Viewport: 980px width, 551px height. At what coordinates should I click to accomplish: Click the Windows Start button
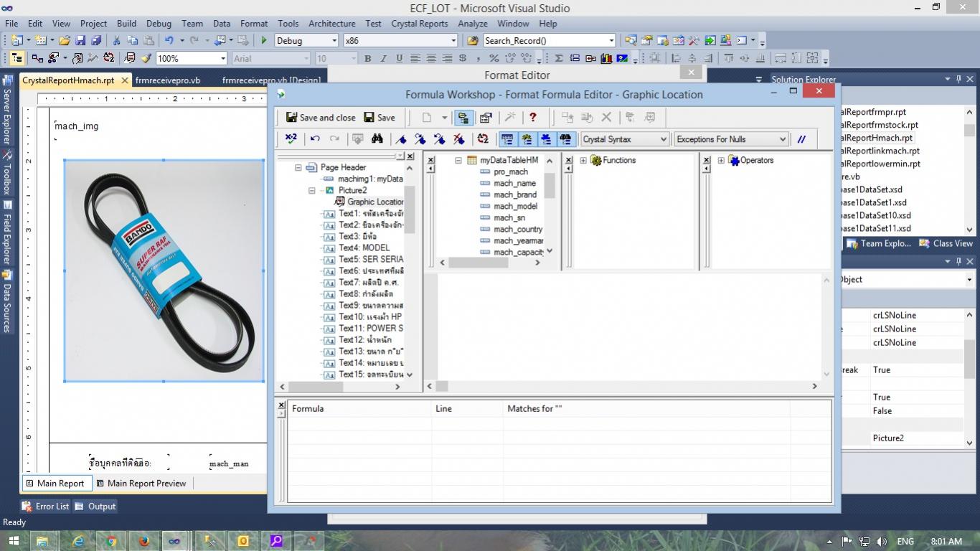click(14, 541)
